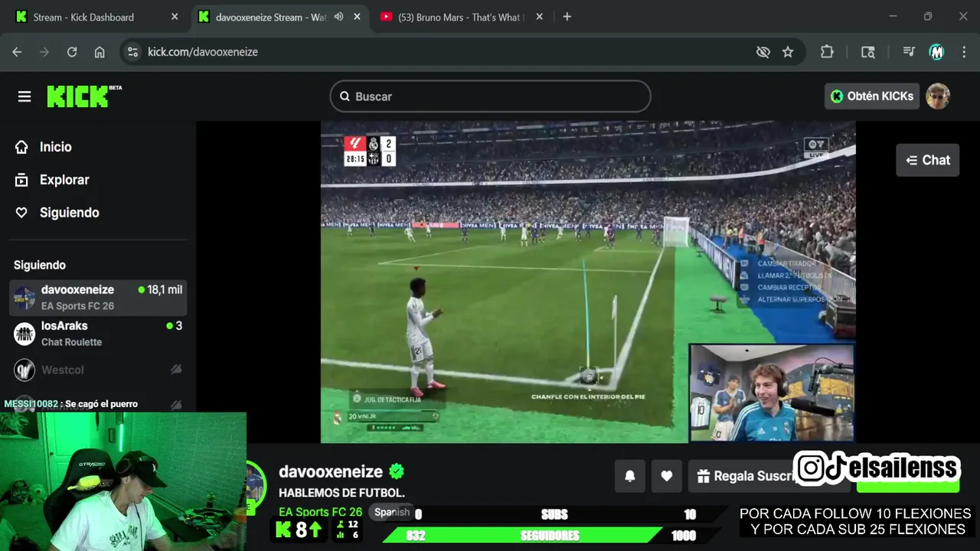Click the verified badge next to davooxeneize

coord(396,471)
